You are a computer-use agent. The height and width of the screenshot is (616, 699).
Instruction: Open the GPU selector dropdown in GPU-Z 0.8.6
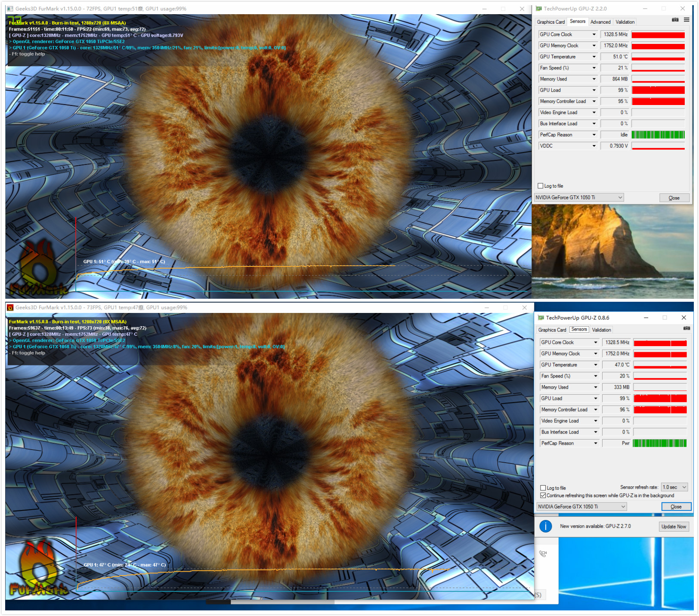pyautogui.click(x=581, y=507)
